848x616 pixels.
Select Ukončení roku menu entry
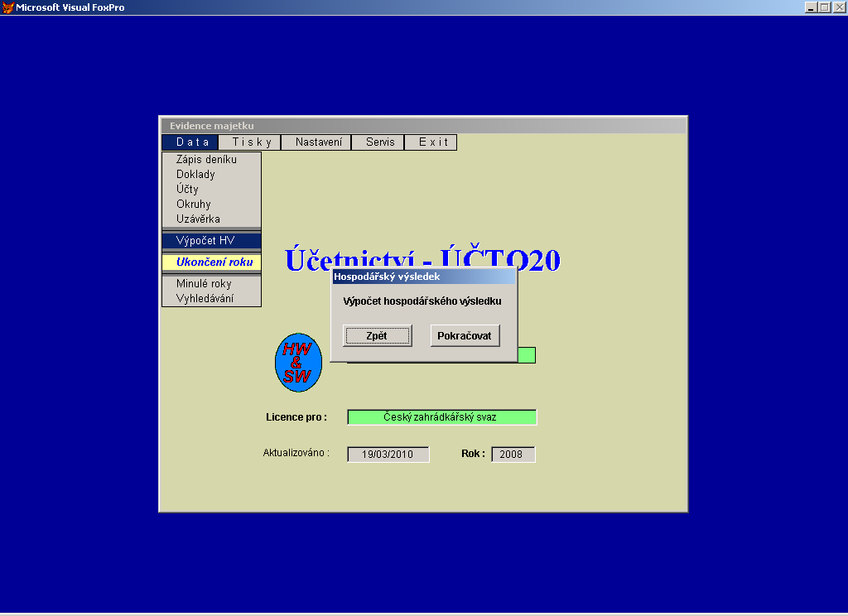[211, 262]
